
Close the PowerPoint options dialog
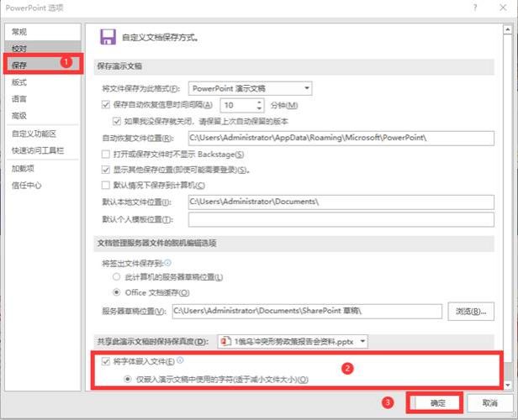(504, 7)
